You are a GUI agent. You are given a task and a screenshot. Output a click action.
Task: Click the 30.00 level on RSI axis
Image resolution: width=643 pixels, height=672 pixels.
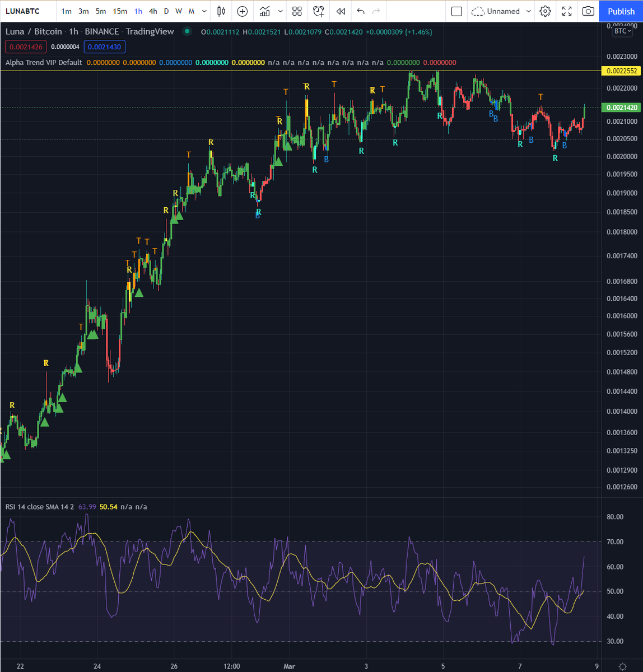click(x=615, y=642)
